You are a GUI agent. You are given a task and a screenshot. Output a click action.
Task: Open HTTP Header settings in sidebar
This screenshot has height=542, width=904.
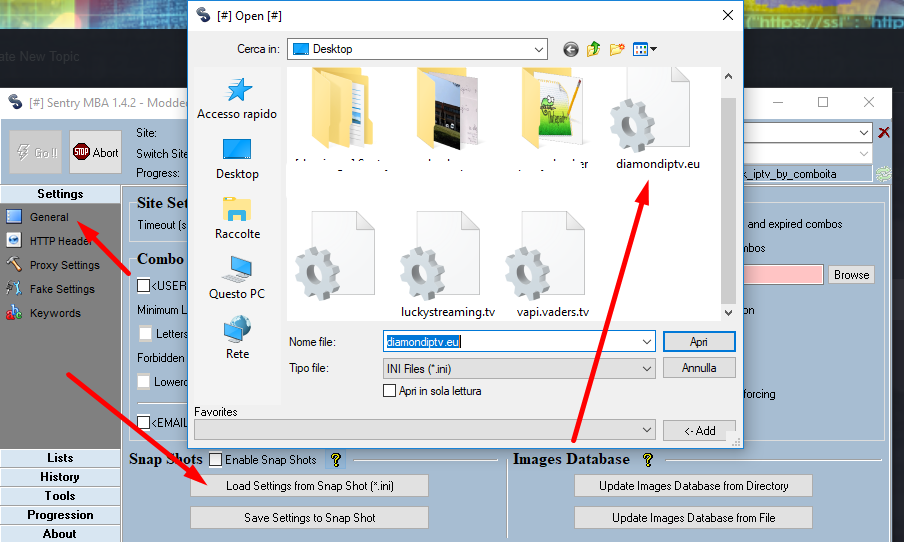pyautogui.click(x=61, y=241)
